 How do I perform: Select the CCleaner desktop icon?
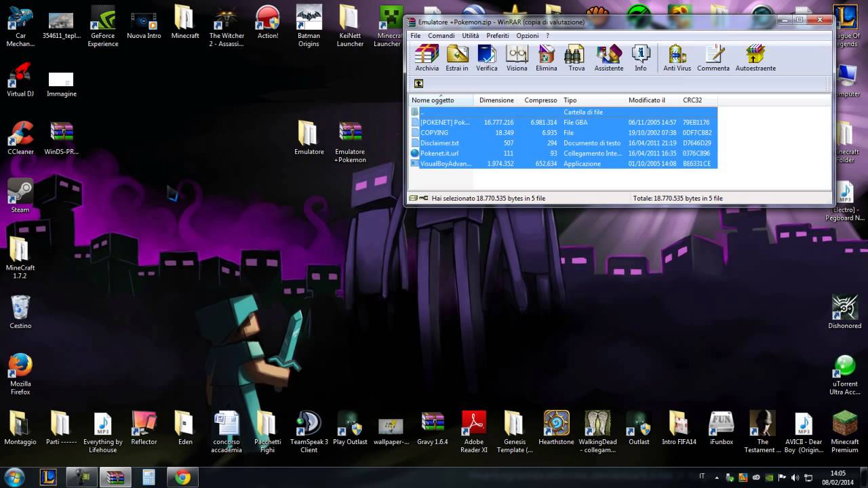[x=20, y=138]
